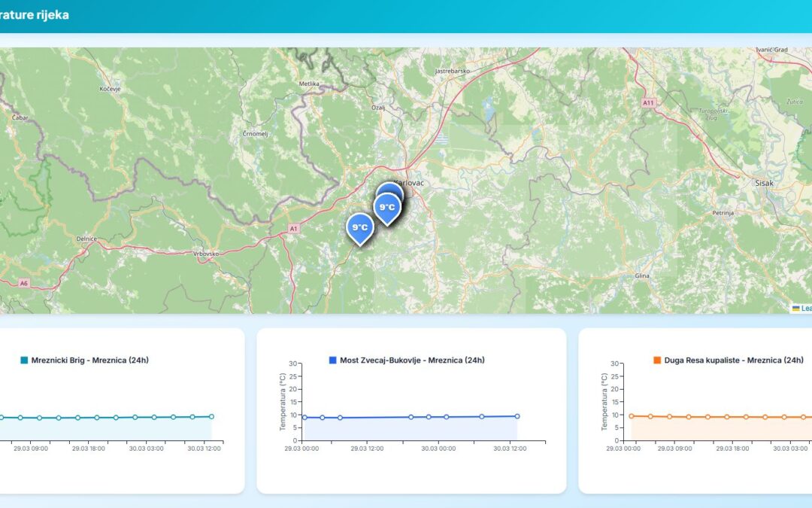
Task: Click the Vrbovsko label on map
Action: [205, 254]
